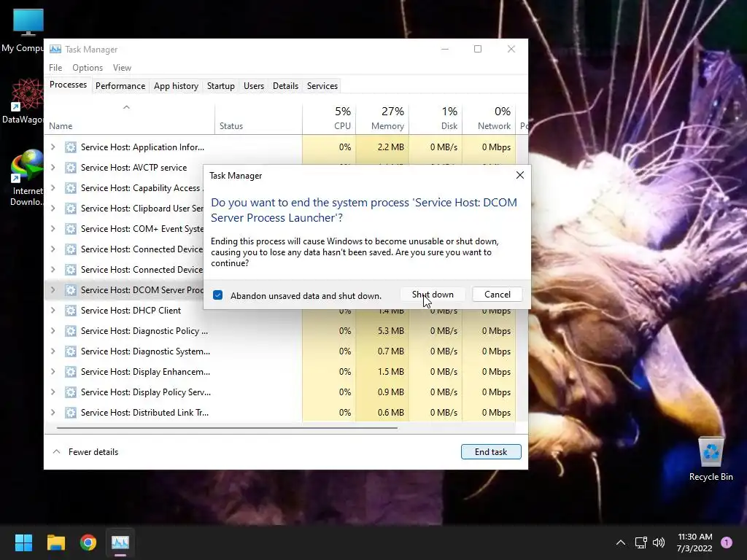Click gear icon of COM+ Event System
This screenshot has width=747, height=560.
pos(71,229)
